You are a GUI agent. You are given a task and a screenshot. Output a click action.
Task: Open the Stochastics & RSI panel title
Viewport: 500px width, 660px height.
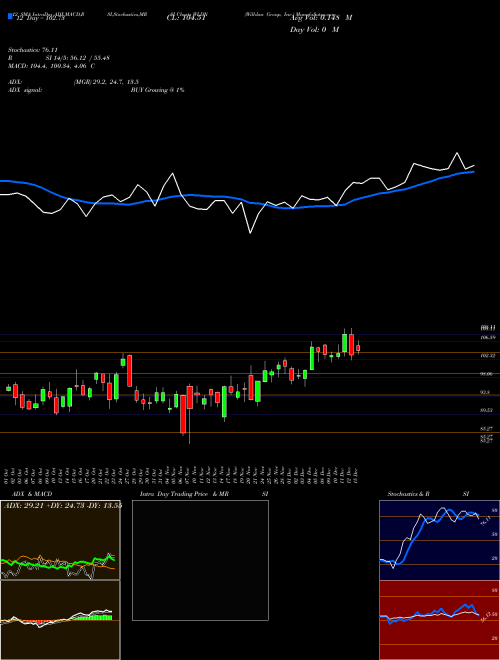pos(428,494)
